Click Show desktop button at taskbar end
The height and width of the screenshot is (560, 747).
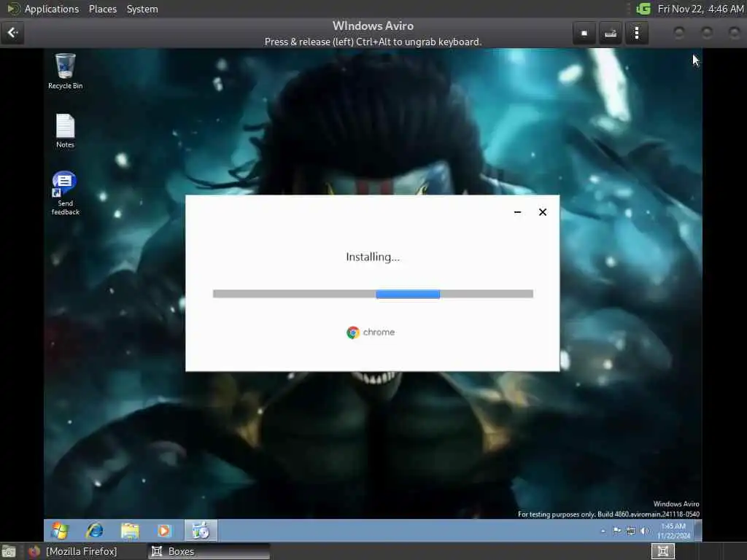(698, 531)
